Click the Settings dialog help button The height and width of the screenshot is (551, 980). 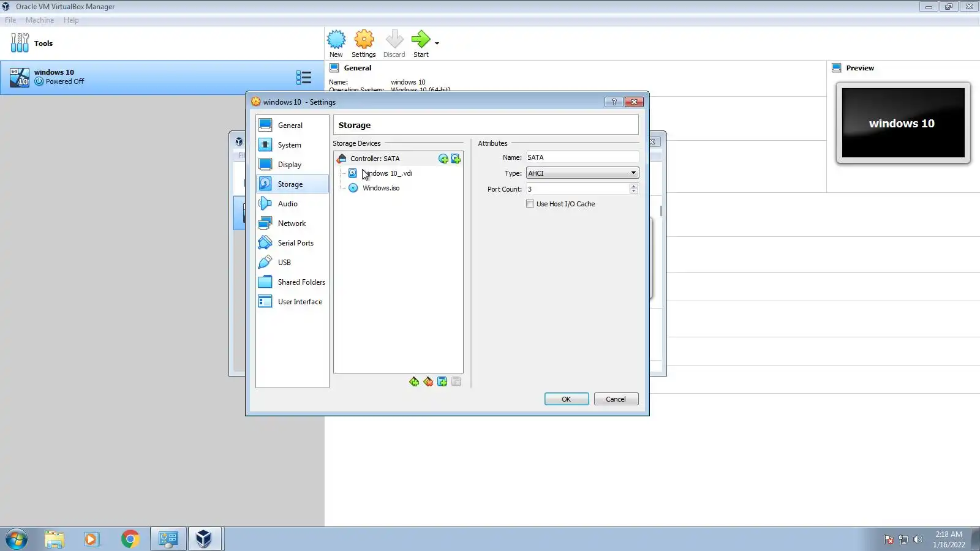[x=614, y=102]
